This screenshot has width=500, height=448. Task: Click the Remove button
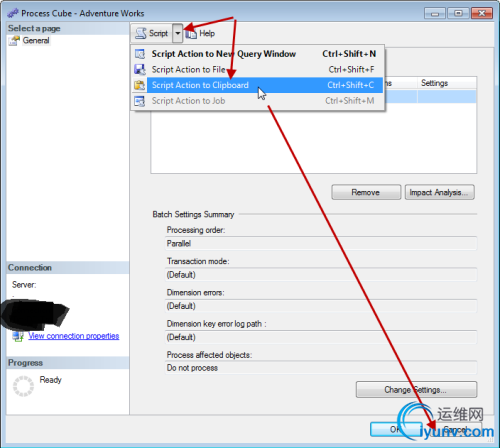[x=366, y=192]
